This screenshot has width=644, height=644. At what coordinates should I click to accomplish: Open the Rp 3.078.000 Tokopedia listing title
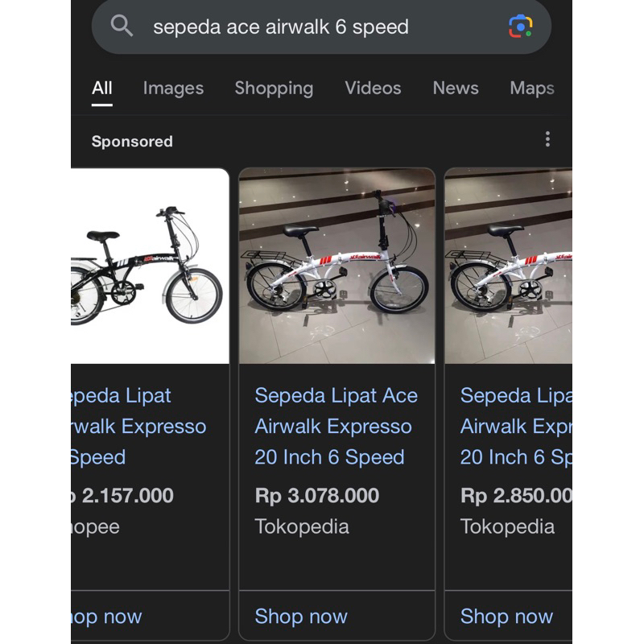(x=336, y=427)
